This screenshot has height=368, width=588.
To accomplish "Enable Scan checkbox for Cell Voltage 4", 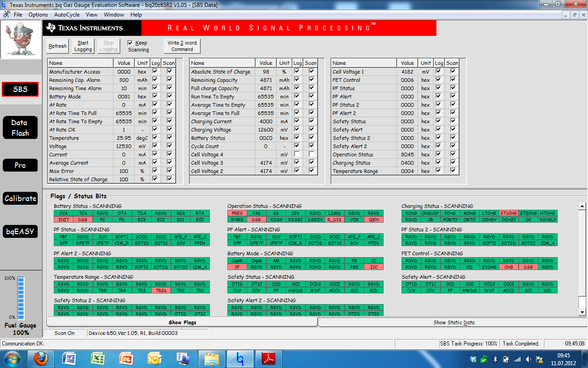I will 311,154.
